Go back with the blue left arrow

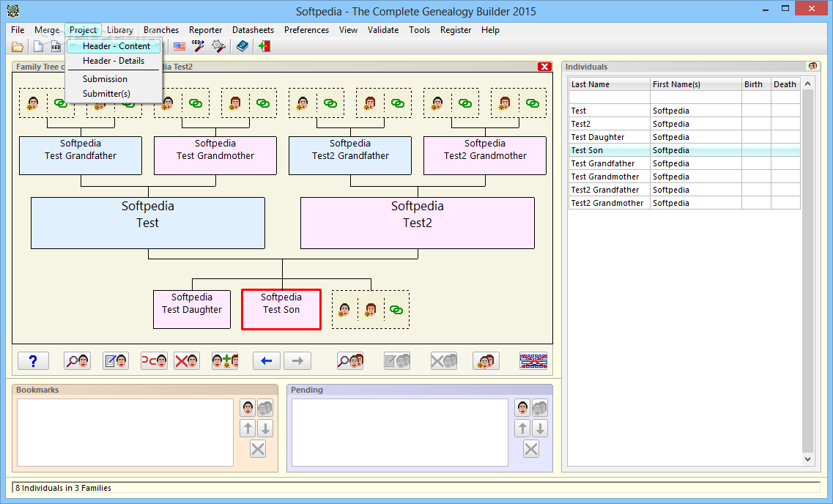pyautogui.click(x=266, y=361)
